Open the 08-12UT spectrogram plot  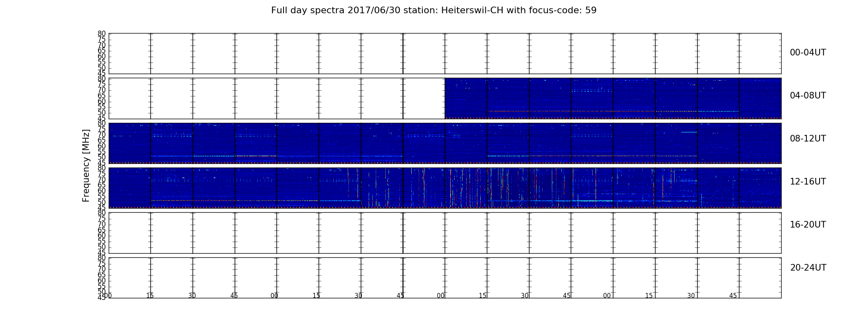pyautogui.click(x=445, y=143)
